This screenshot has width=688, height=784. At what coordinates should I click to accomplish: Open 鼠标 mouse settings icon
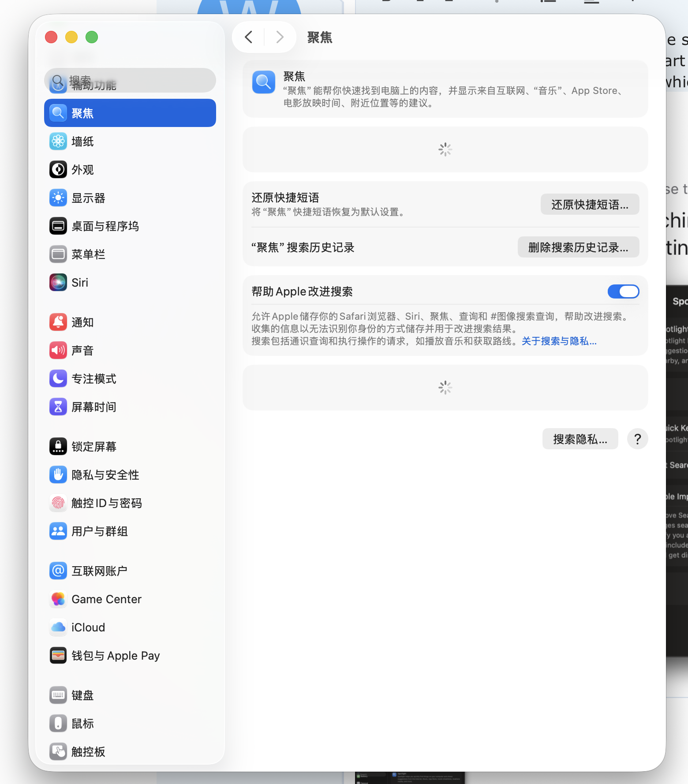58,724
